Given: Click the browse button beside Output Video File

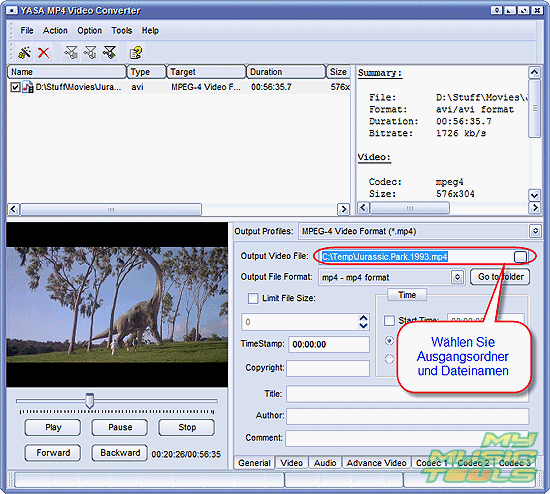Looking at the screenshot, I should (520, 257).
